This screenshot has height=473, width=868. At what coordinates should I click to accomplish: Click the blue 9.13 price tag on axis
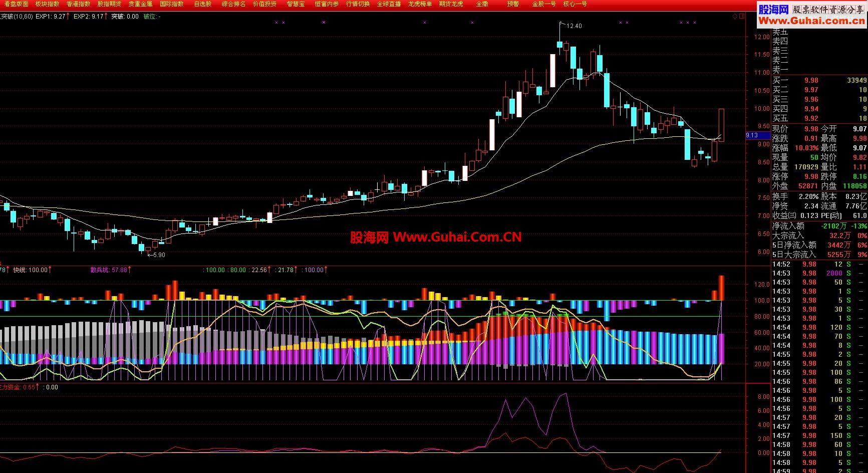[x=758, y=135]
